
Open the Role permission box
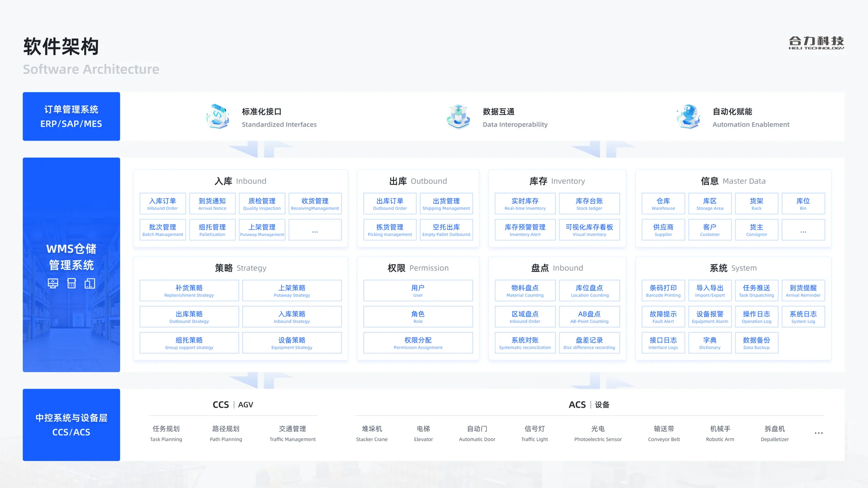pos(418,317)
